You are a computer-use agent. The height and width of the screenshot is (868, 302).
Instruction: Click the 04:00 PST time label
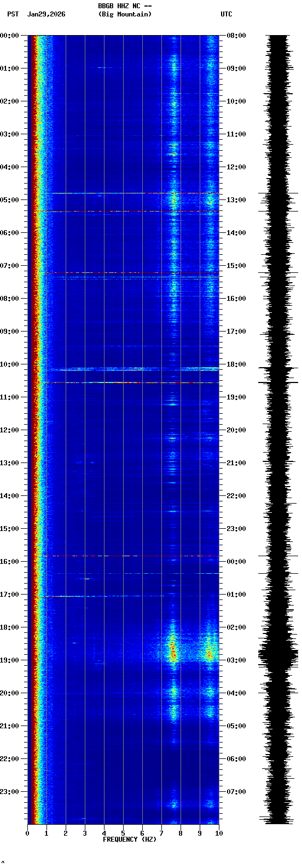point(9,167)
